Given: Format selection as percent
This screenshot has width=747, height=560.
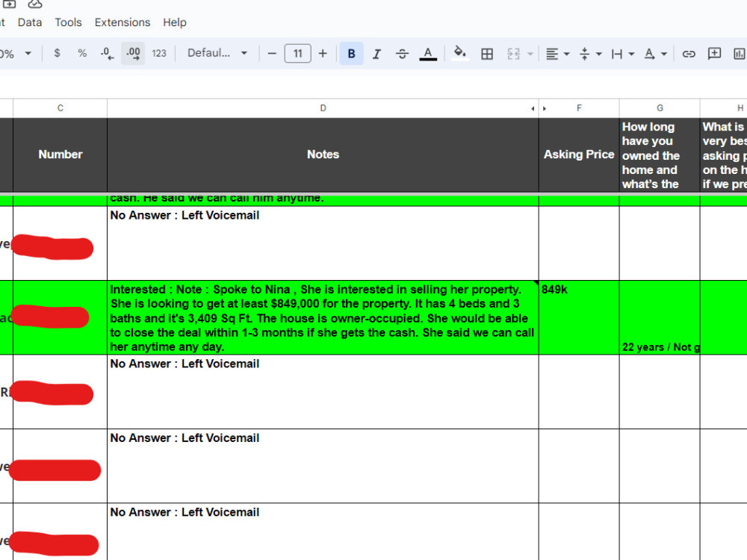Looking at the screenshot, I should click(82, 53).
